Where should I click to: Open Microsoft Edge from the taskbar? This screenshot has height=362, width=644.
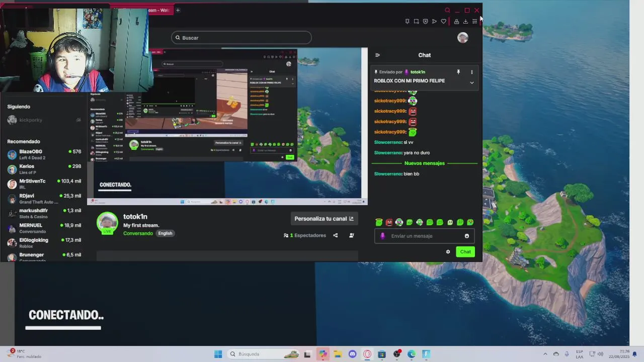click(412, 354)
